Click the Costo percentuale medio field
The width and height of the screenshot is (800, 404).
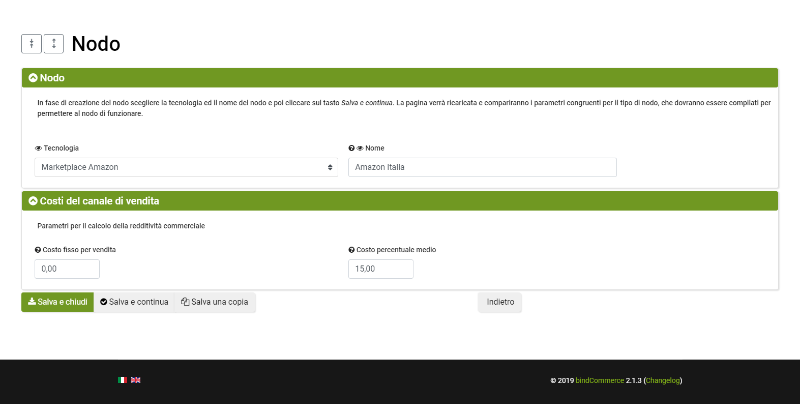(380, 269)
